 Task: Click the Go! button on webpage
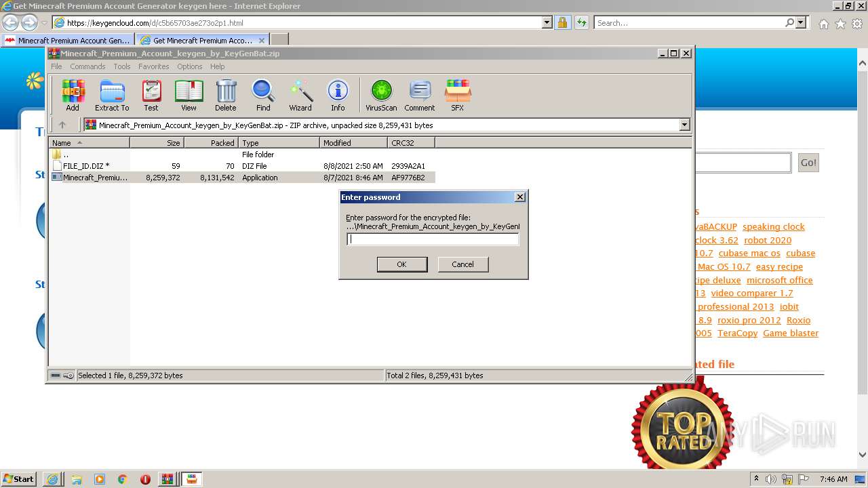808,163
